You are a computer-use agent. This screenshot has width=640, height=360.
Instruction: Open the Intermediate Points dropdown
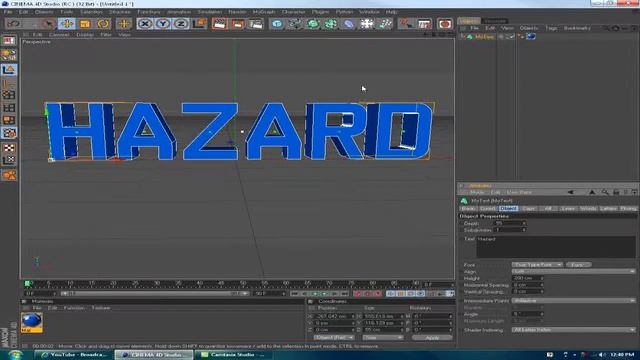tap(573, 300)
